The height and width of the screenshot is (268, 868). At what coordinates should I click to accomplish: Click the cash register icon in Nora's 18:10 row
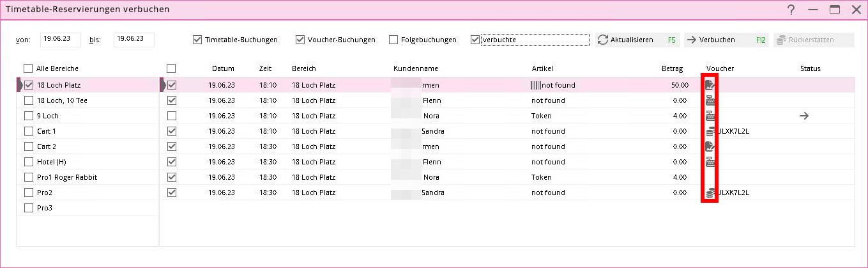tap(710, 116)
